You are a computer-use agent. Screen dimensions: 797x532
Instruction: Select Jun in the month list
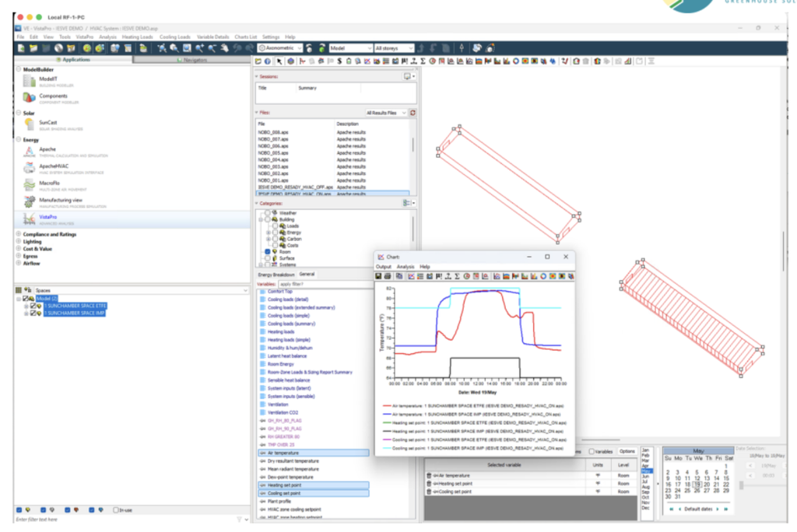click(x=645, y=477)
